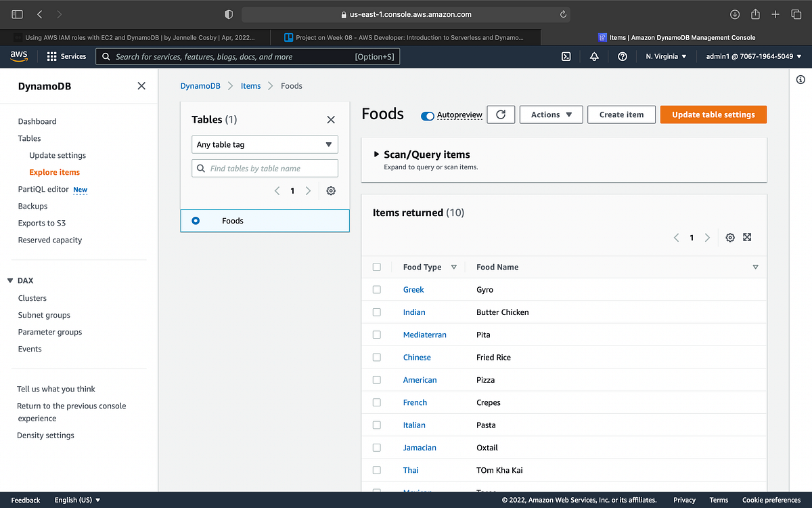This screenshot has height=508, width=812.
Task: Refresh the Foods items list
Action: click(501, 114)
